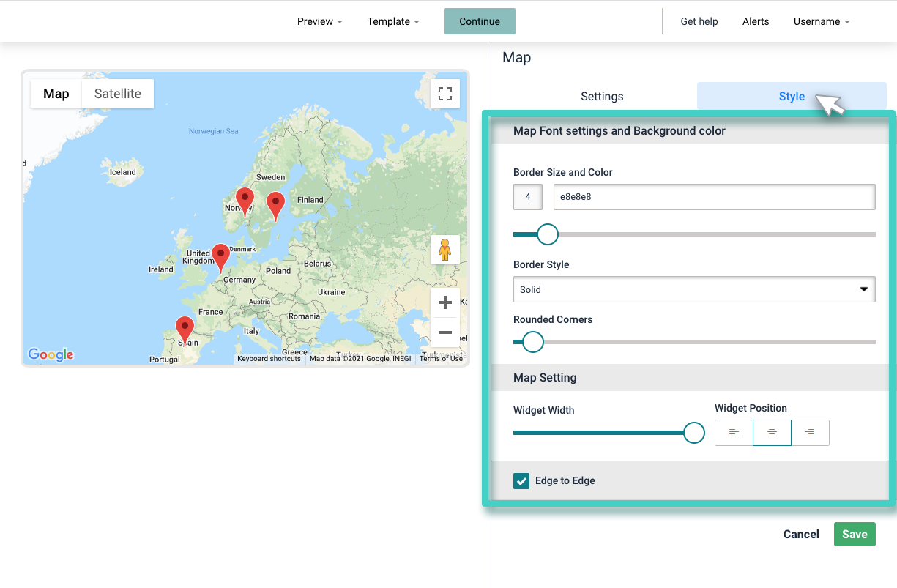Click the map pin over Sweden
This screenshot has height=588, width=897.
275,206
